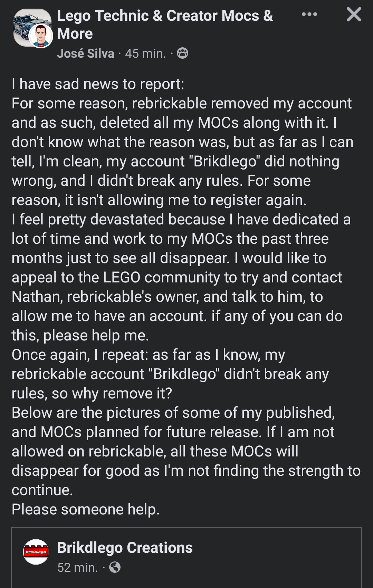The height and width of the screenshot is (588, 373).
Task: Select the 52 min. shared post timestamp
Action: pyautogui.click(x=78, y=567)
